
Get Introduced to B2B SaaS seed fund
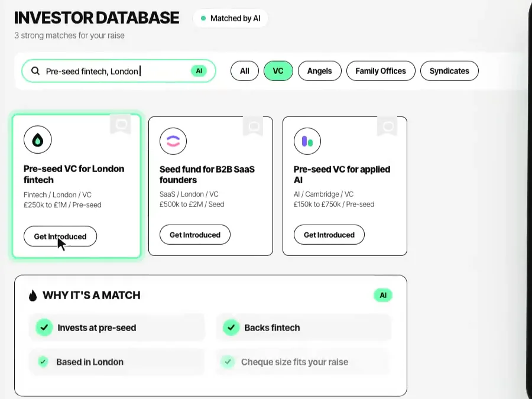click(195, 235)
